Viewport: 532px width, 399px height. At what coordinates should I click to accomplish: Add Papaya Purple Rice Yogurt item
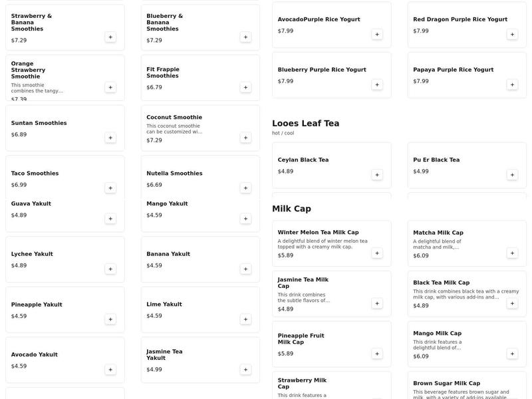[x=512, y=84]
